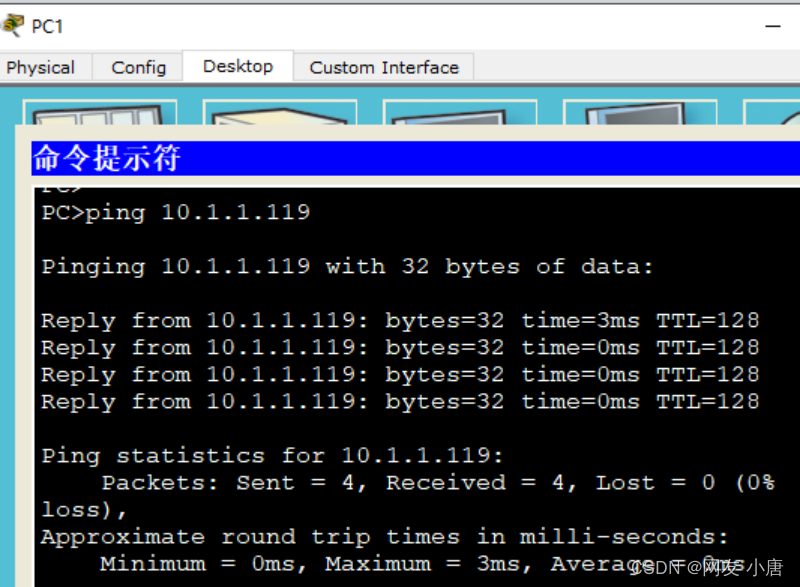Click the third desktop app thumbnail behind prompt
Image resolution: width=800 pixels, height=587 pixels.
tap(460, 113)
